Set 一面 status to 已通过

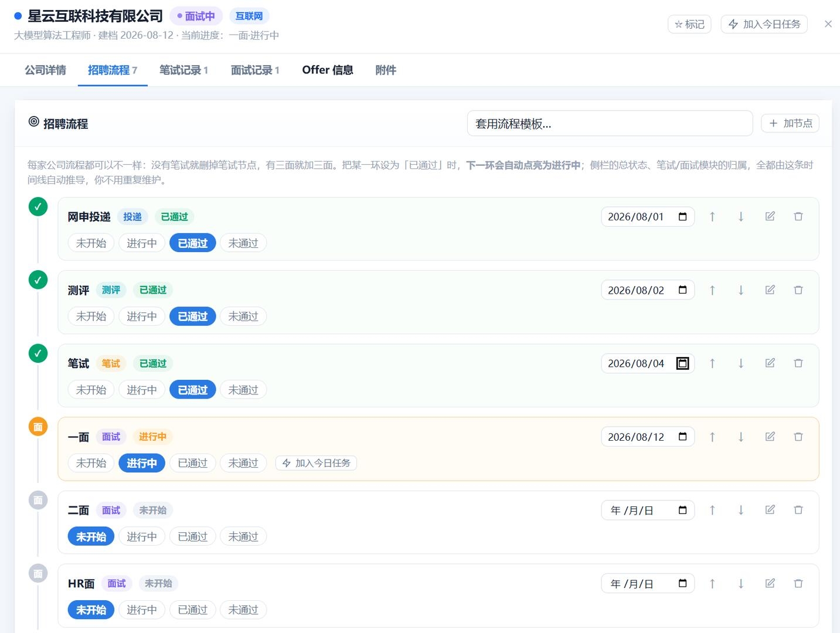(193, 463)
